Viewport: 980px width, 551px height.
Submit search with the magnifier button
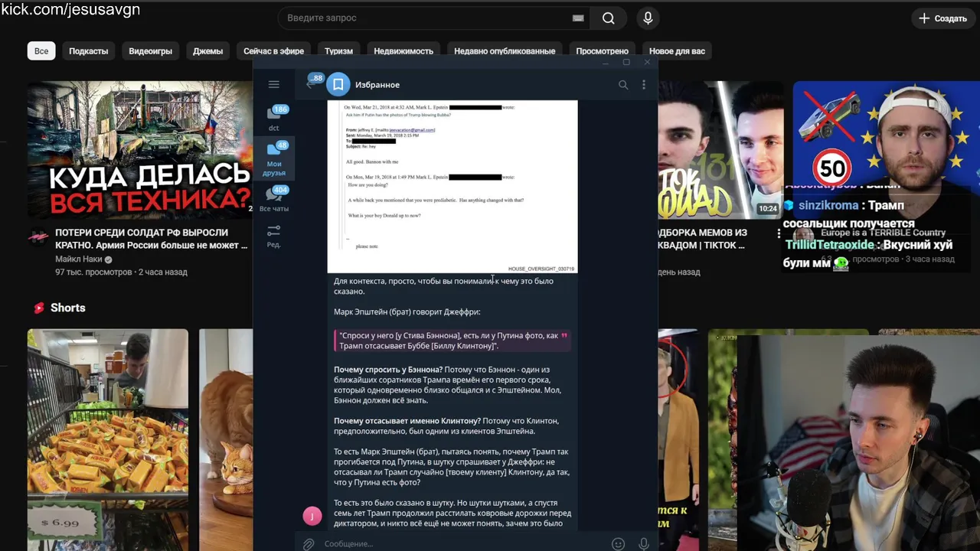609,18
